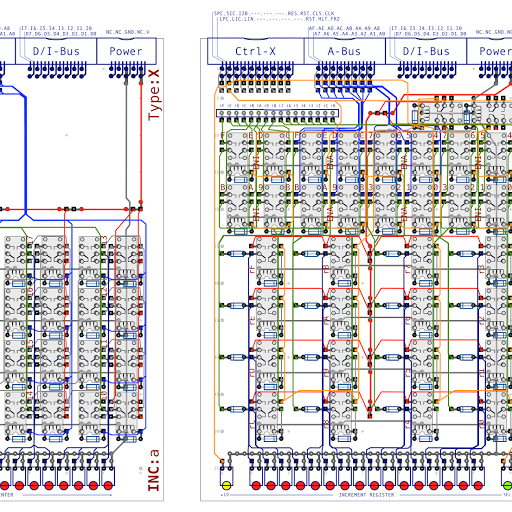Click the yellow LED indicator
This screenshot has height=512, width=512.
coord(226,485)
